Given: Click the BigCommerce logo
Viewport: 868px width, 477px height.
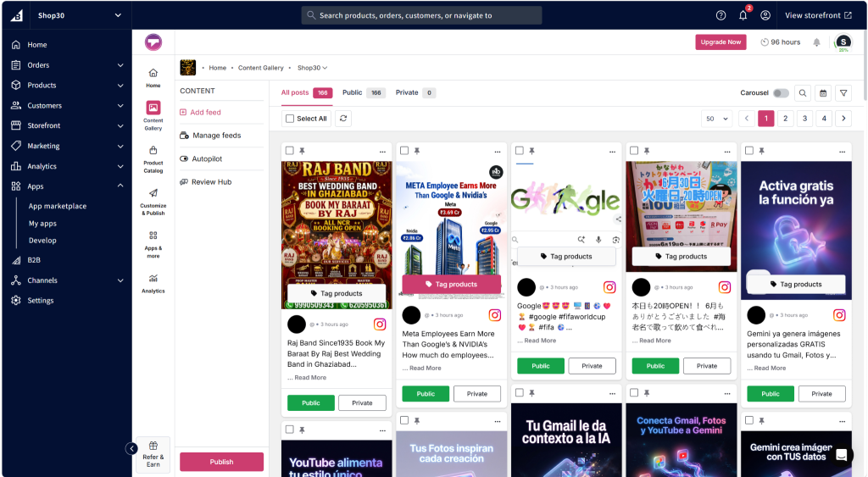Looking at the screenshot, I should pyautogui.click(x=17, y=15).
